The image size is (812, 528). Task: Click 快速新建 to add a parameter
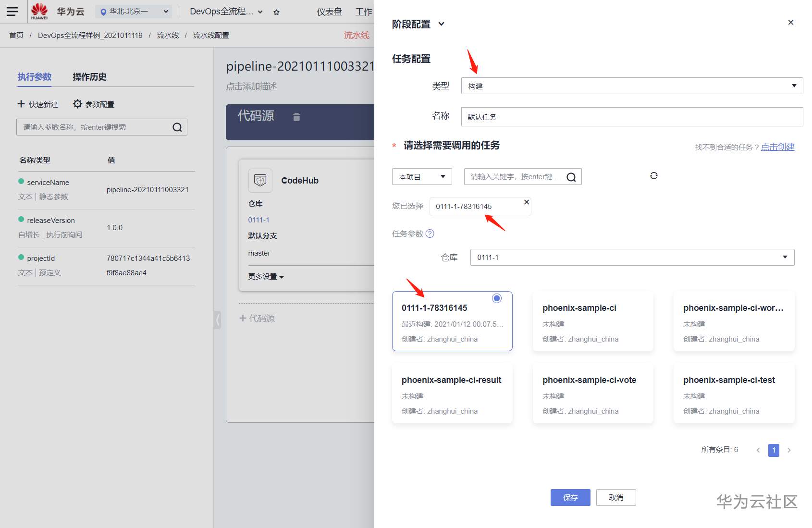click(x=43, y=104)
